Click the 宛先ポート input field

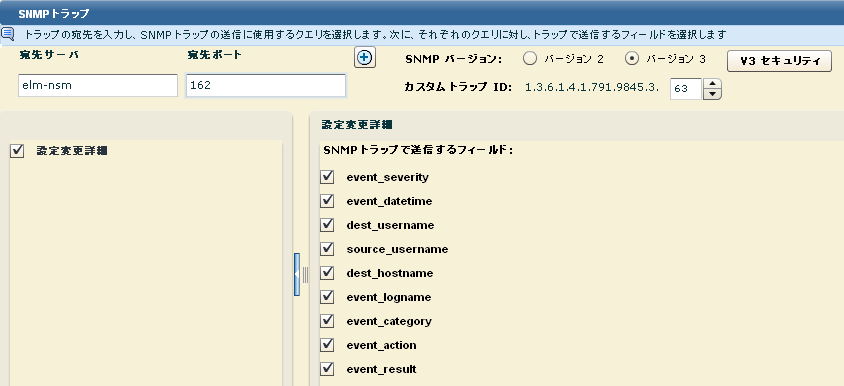click(x=266, y=86)
